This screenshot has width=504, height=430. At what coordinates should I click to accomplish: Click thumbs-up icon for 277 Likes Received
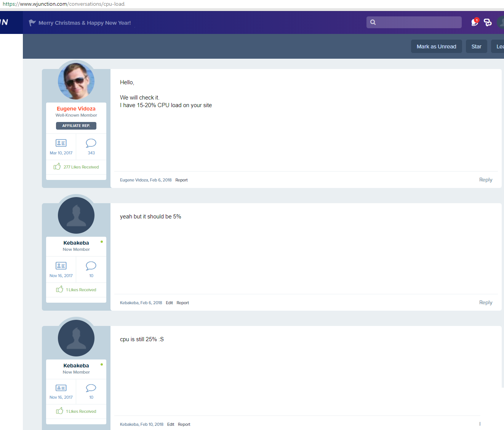(57, 167)
